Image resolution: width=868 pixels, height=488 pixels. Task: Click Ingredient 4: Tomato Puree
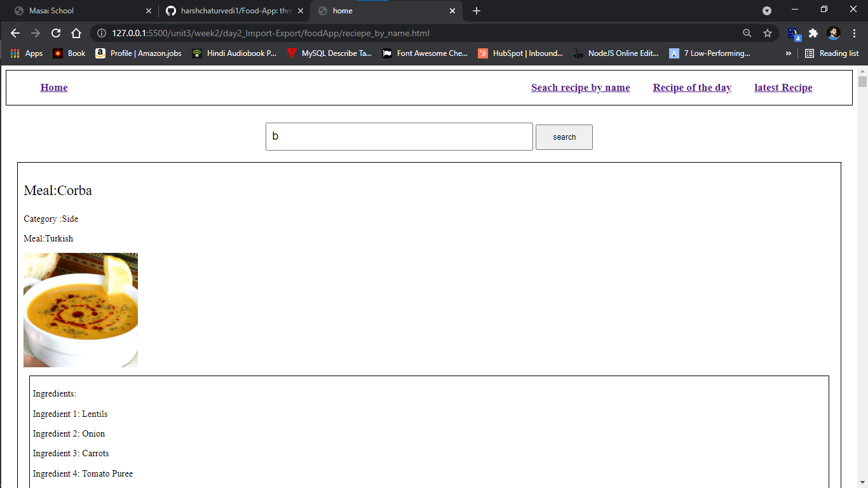coord(83,473)
